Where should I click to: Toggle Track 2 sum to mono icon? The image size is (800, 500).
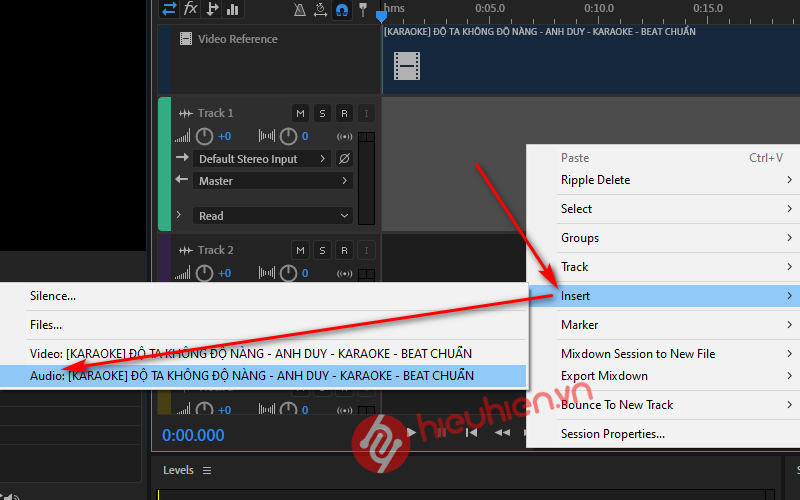click(x=344, y=273)
